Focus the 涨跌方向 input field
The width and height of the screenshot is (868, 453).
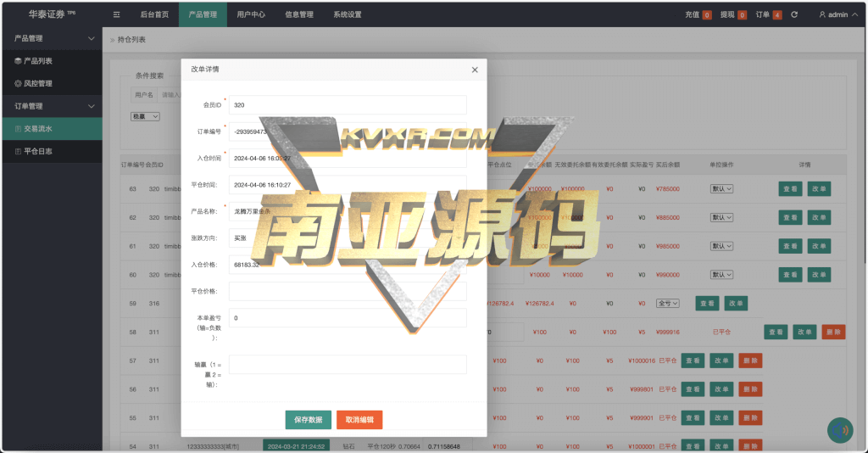[x=348, y=238]
